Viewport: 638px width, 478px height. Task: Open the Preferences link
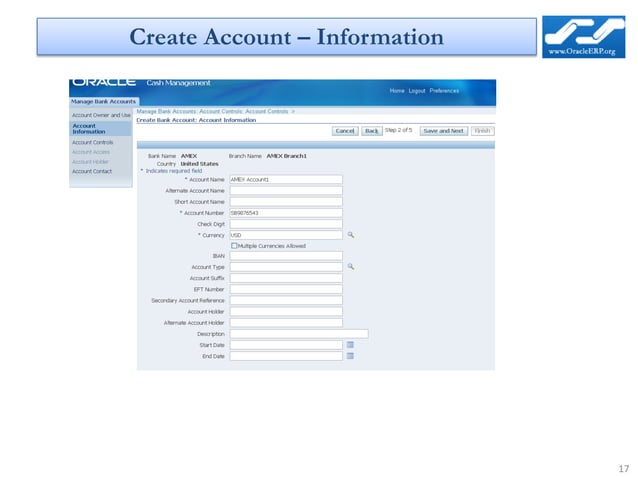pyautogui.click(x=444, y=91)
